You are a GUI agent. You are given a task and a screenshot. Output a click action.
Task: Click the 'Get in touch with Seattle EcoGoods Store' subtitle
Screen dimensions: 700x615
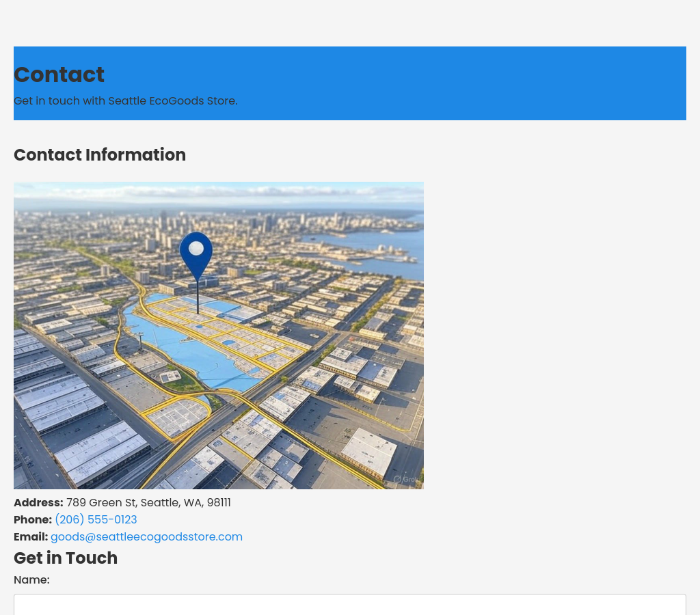pyautogui.click(x=126, y=100)
